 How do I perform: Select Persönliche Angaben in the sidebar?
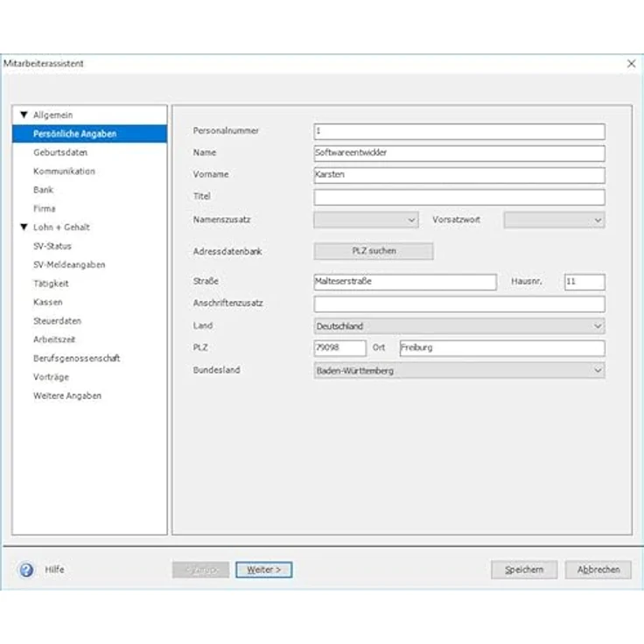pyautogui.click(x=89, y=134)
